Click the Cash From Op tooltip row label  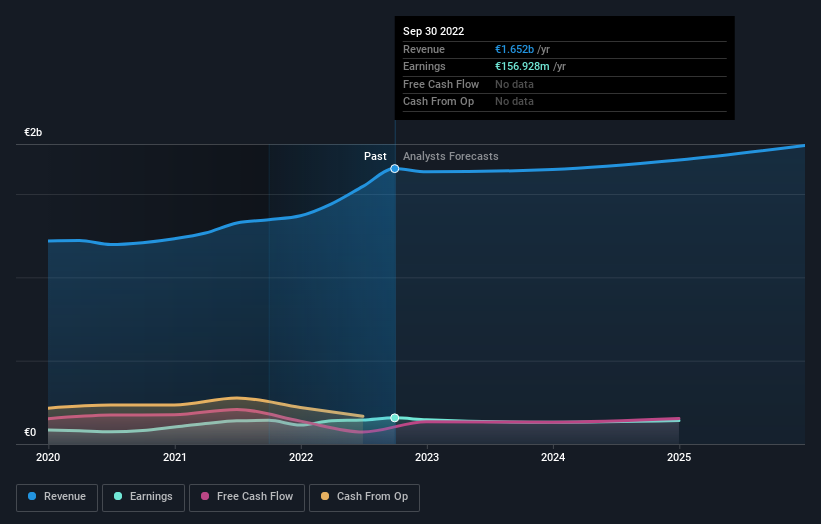point(438,102)
